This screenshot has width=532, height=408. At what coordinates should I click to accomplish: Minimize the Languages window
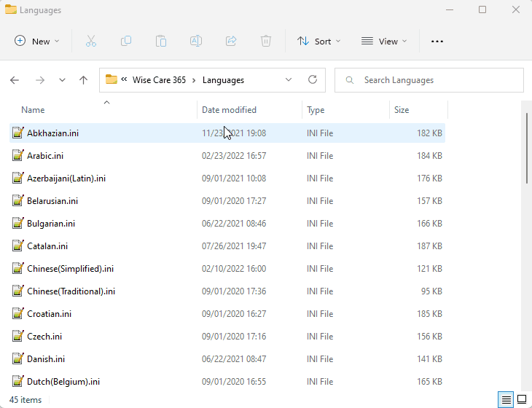click(x=450, y=9)
